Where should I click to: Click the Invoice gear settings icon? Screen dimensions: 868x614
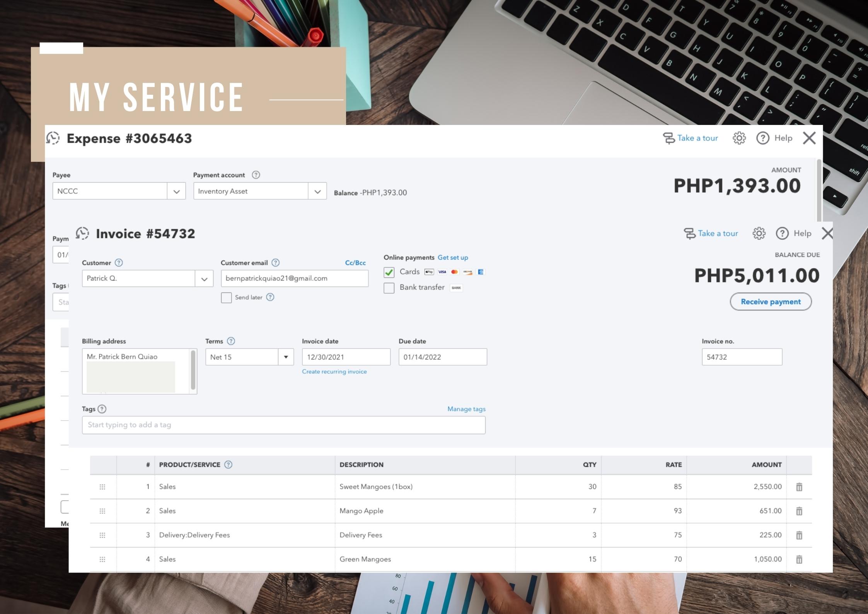click(759, 233)
